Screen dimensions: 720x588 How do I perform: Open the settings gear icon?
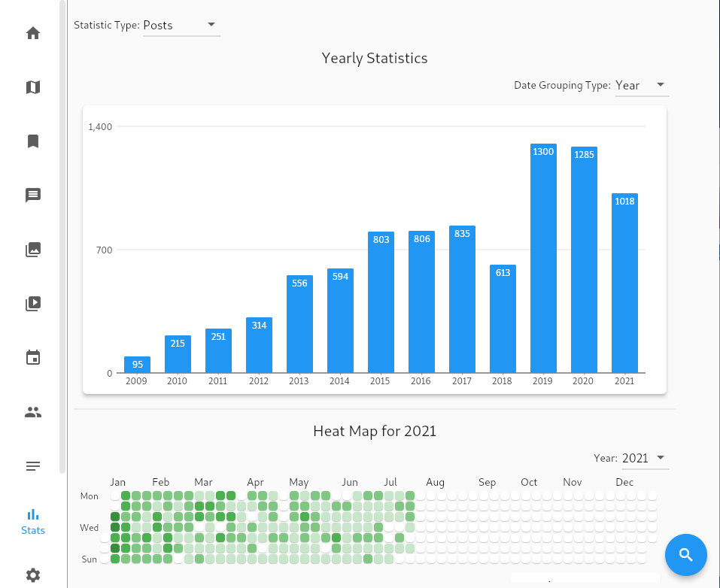click(32, 575)
